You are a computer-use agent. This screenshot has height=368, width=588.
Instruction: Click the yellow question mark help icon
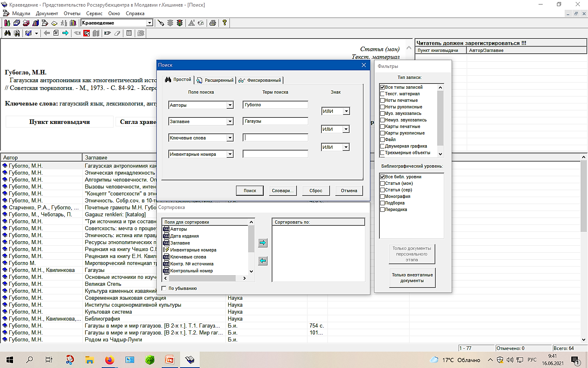224,23
